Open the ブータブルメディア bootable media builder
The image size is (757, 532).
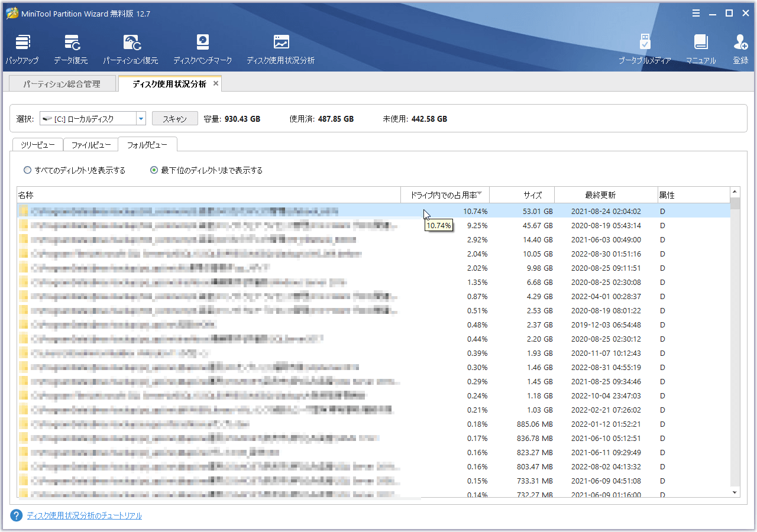pos(645,48)
